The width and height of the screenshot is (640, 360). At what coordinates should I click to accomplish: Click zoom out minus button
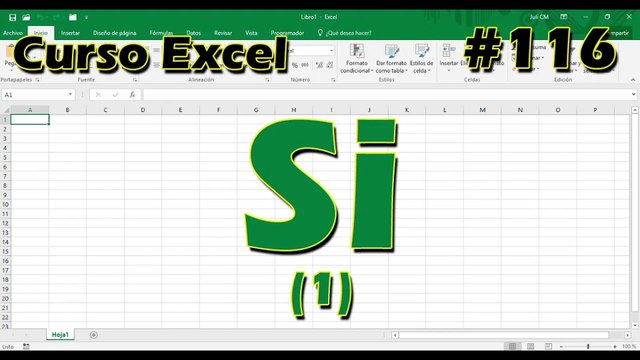[x=561, y=347]
